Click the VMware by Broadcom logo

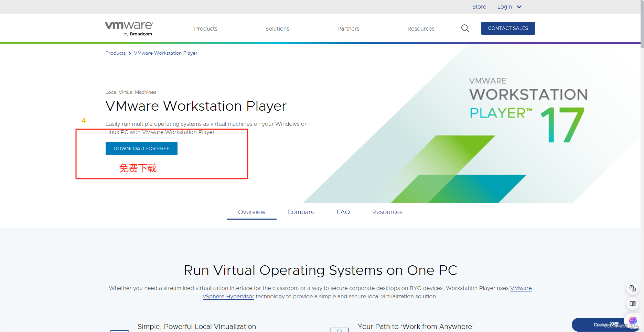[x=129, y=29]
